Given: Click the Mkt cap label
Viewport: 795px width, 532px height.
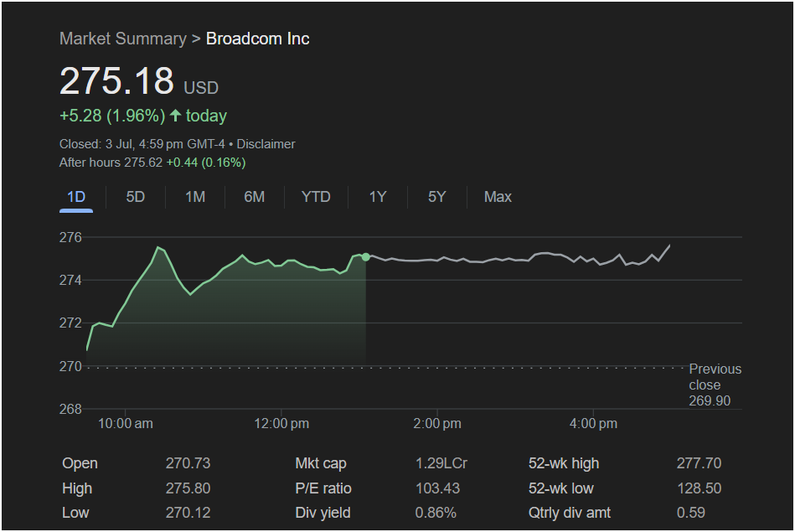Looking at the screenshot, I should [x=321, y=463].
